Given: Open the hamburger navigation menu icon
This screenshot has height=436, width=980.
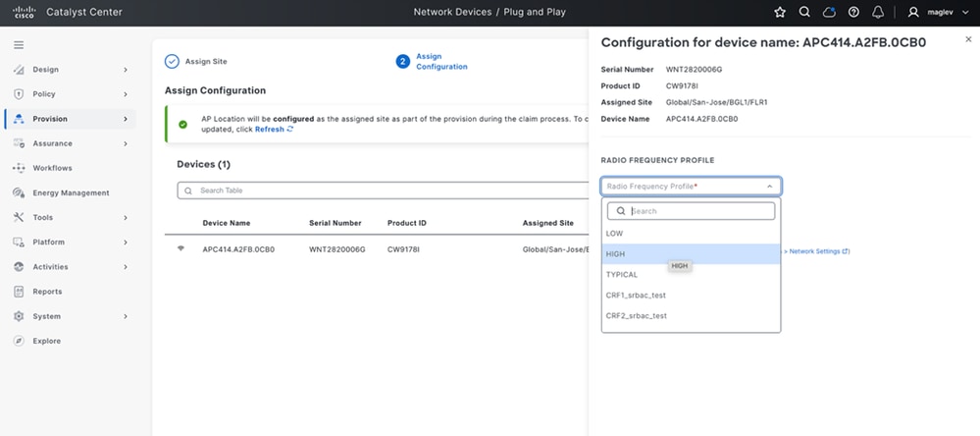Looking at the screenshot, I should click(x=19, y=45).
